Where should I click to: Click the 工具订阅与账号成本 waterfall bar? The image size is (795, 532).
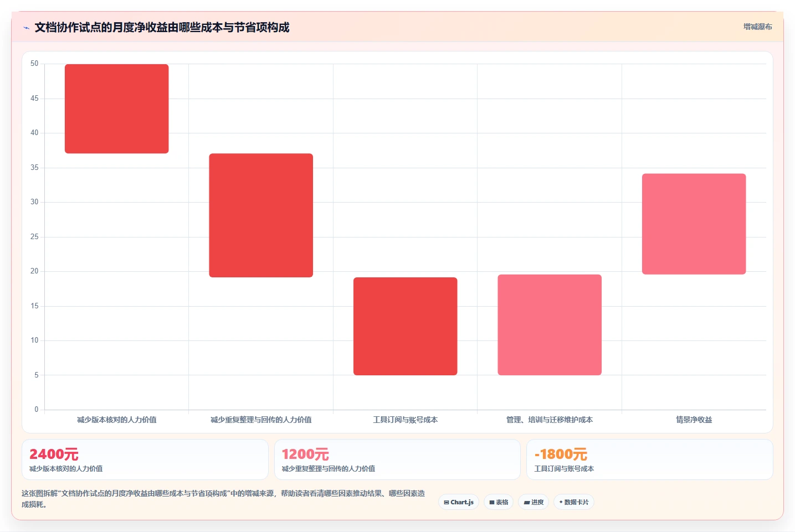click(x=406, y=326)
